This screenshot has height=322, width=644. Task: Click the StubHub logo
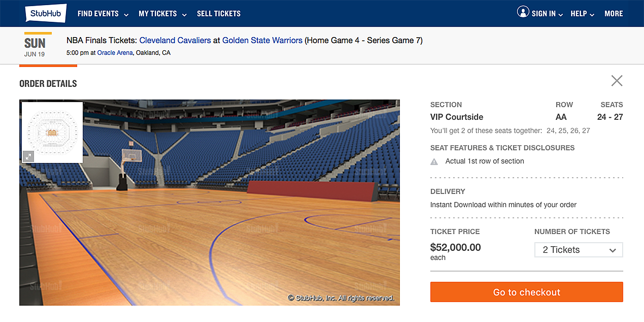46,13
